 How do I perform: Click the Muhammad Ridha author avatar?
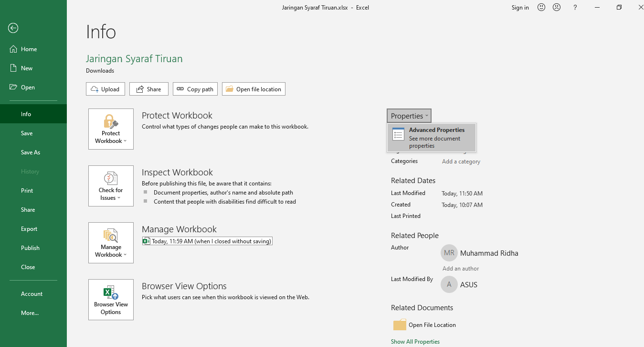pos(449,253)
